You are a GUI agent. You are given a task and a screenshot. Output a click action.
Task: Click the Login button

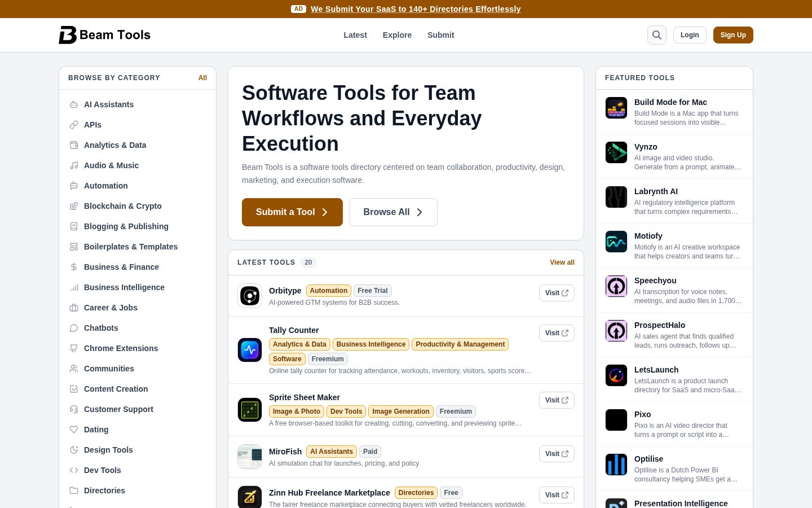pos(690,35)
